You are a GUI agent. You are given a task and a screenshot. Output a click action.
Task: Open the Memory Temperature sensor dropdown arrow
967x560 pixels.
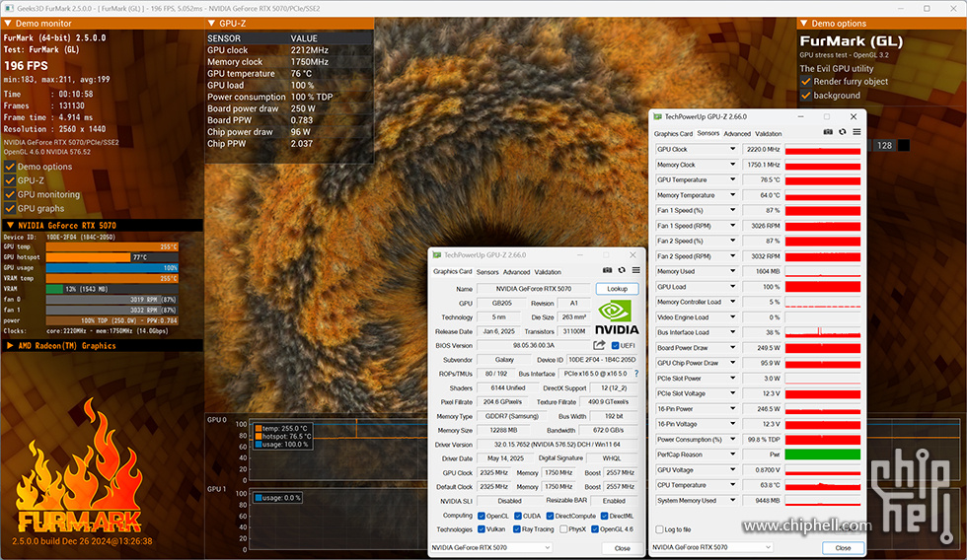(x=732, y=194)
